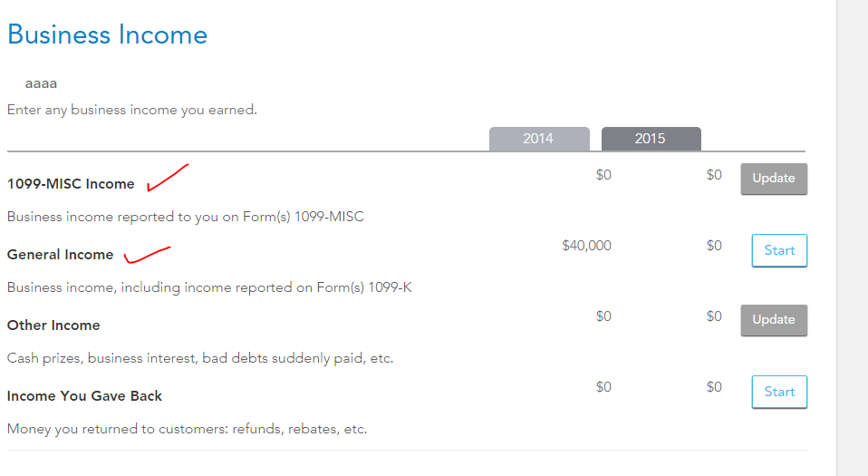This screenshot has width=868, height=476.
Task: Click the $40,000 General Income amount
Action: tap(587, 246)
